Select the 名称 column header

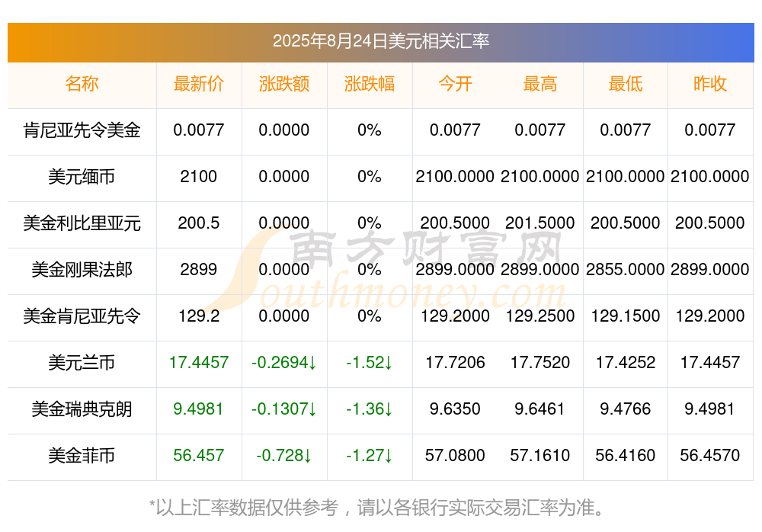[x=82, y=84]
